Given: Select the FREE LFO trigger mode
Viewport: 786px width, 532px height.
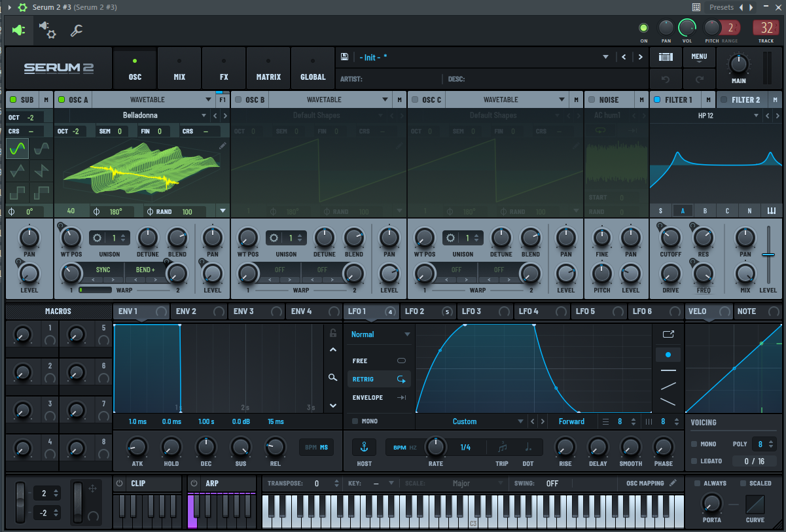Looking at the screenshot, I should tap(379, 361).
